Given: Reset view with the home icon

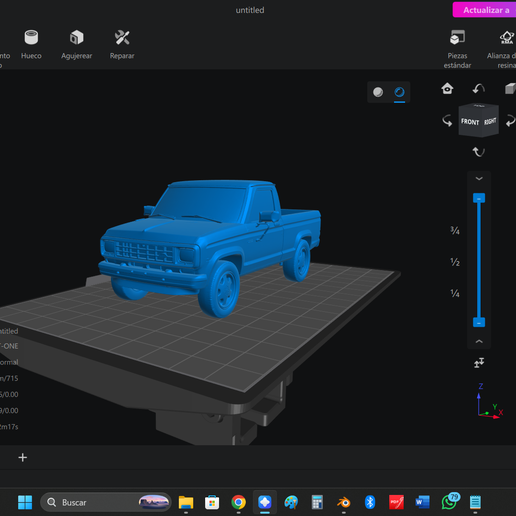Looking at the screenshot, I should 447,89.
